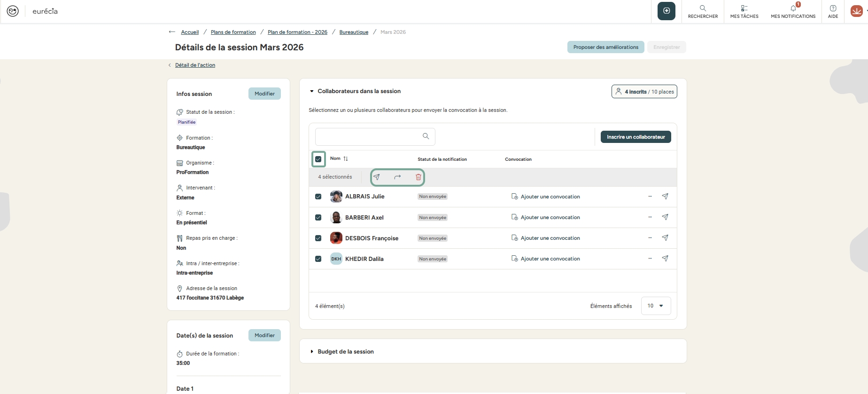Open Mes Tâches in top menu
The image size is (868, 394).
click(744, 11)
